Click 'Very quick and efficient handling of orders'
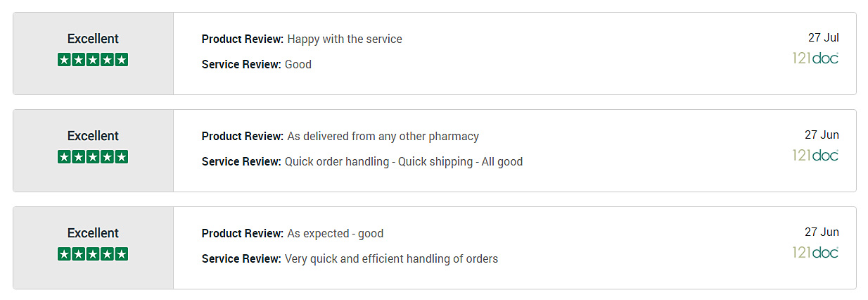 (x=391, y=258)
